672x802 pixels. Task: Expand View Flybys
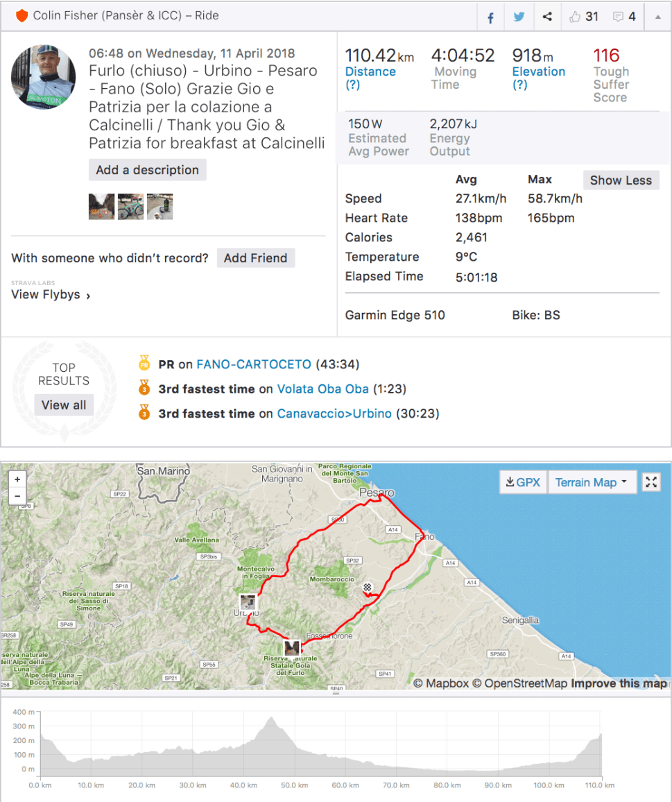[x=47, y=294]
